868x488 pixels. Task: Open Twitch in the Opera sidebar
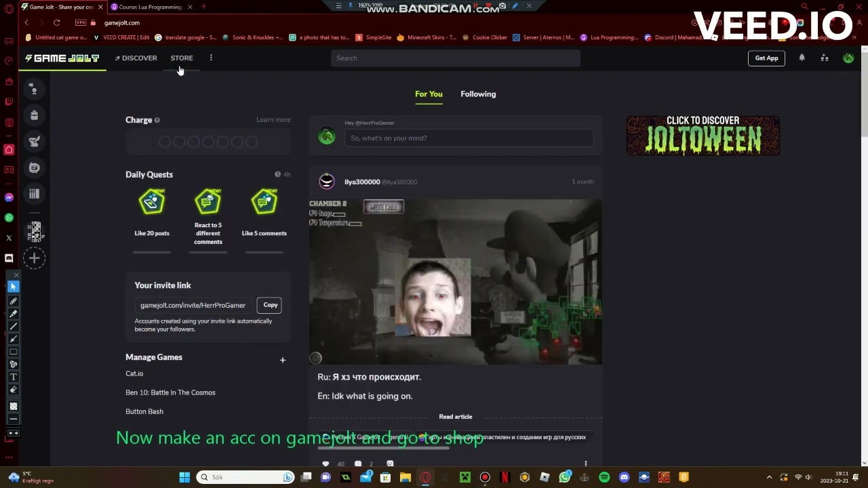click(x=9, y=102)
